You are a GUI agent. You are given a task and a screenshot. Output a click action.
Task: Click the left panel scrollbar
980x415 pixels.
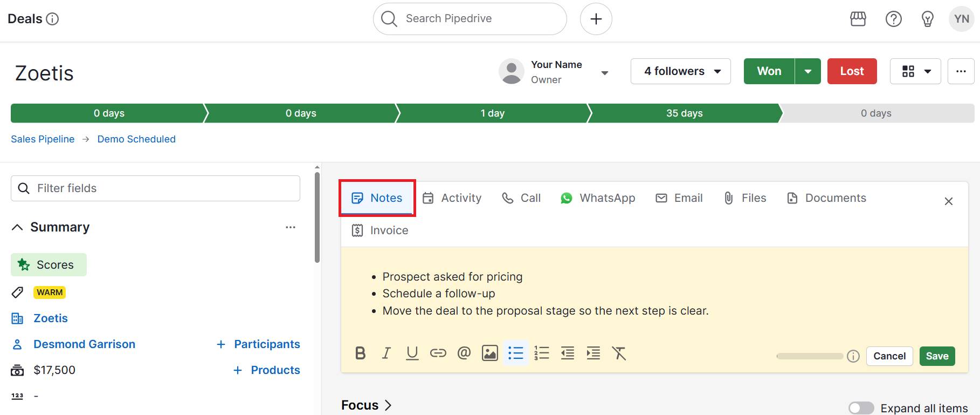(317, 217)
